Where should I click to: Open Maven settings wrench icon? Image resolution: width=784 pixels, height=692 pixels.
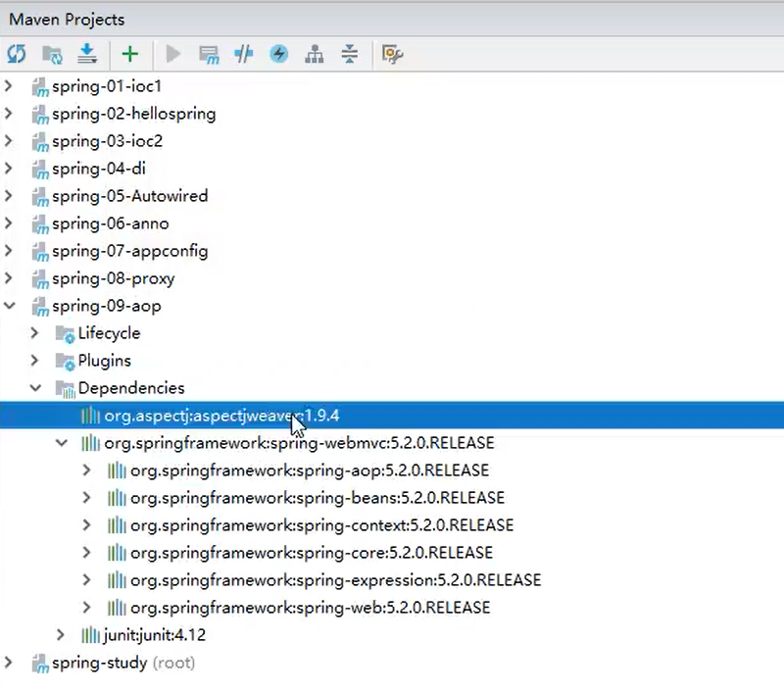coord(392,54)
